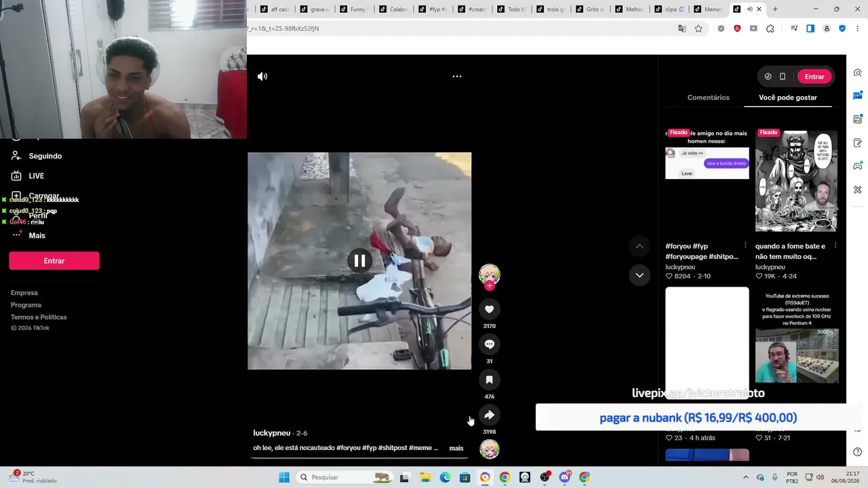Expand Termos e Políticas footer section
The image size is (868, 488).
pyautogui.click(x=39, y=317)
